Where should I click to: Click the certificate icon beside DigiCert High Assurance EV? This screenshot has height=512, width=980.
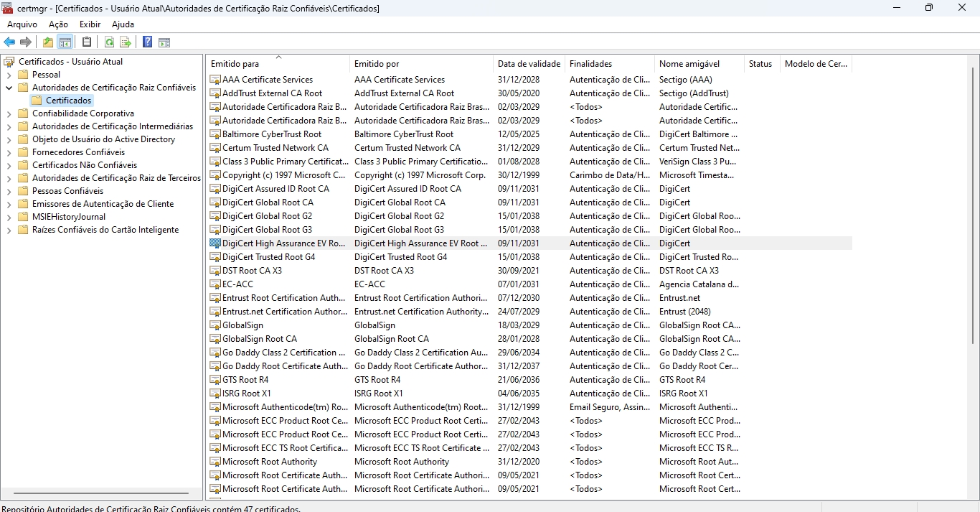coord(215,243)
